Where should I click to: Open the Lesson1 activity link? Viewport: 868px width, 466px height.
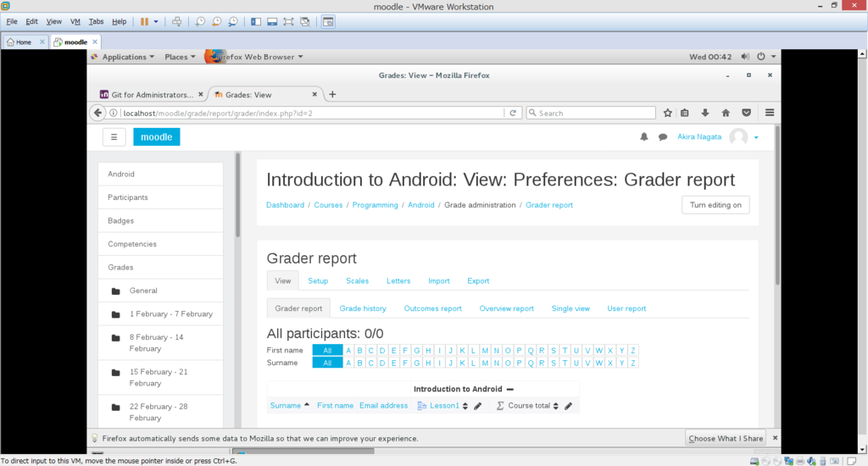click(444, 406)
